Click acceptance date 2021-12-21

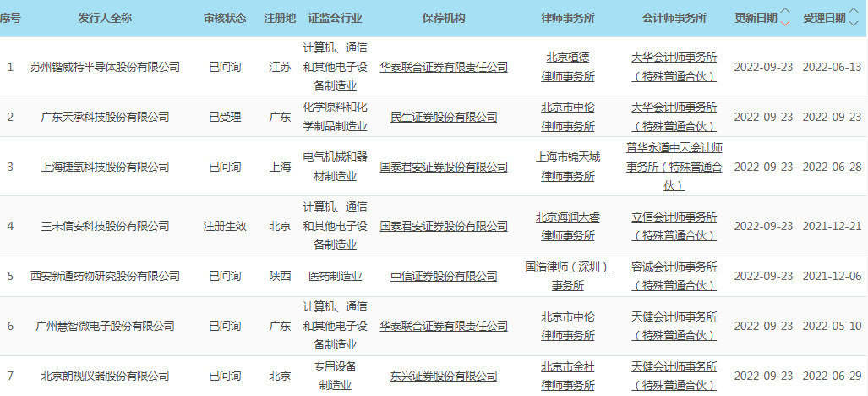click(832, 226)
